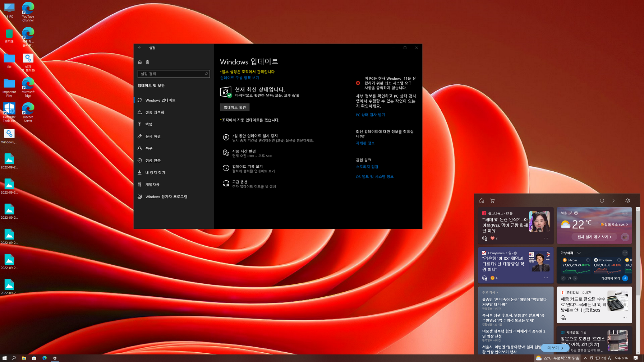Image resolution: width=644 pixels, height=362 pixels.
Task: Open Microsoft Store from the taskbar
Action: pyautogui.click(x=34, y=358)
